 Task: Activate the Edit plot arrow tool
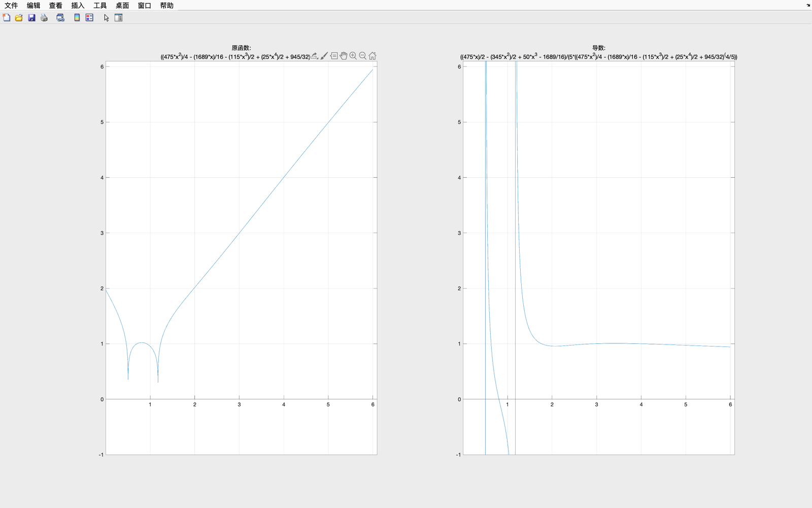(106, 18)
